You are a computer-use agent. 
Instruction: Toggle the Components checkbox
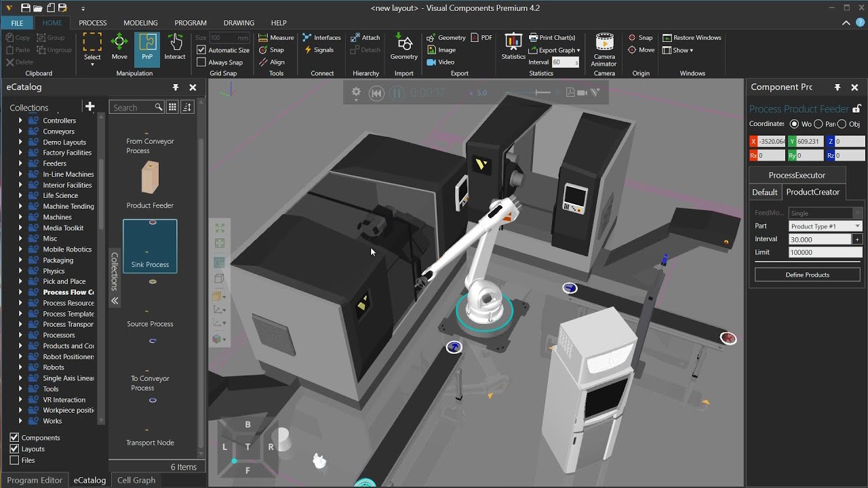[x=14, y=438]
